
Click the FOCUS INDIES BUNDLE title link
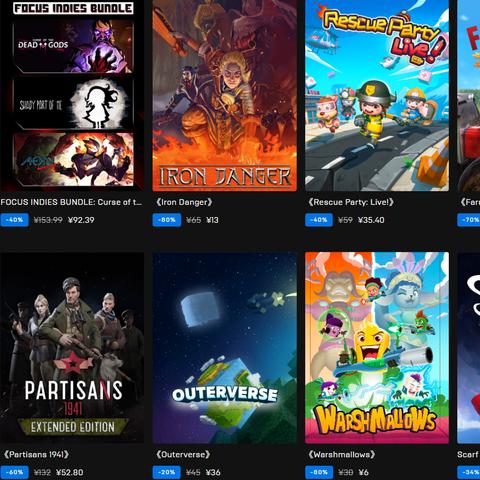pyautogui.click(x=71, y=202)
